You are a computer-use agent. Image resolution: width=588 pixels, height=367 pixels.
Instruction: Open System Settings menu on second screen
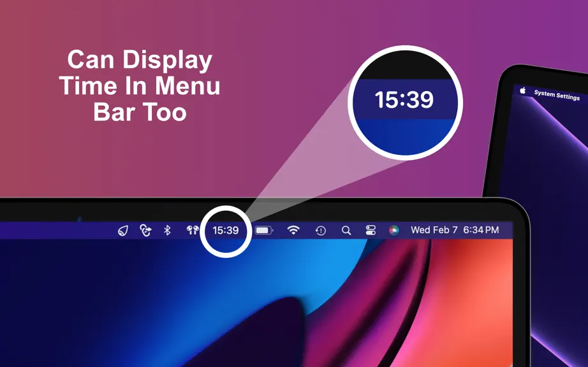(x=557, y=95)
